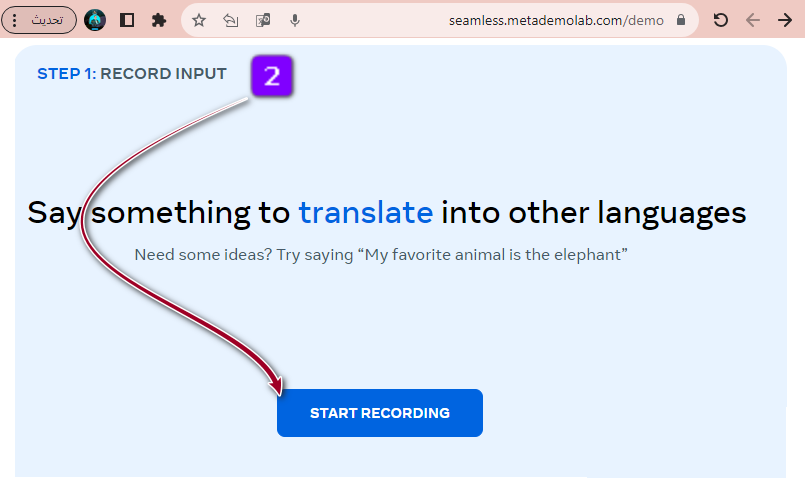Click the blue word "translate" in heading
The width and height of the screenshot is (805, 478).
point(365,212)
